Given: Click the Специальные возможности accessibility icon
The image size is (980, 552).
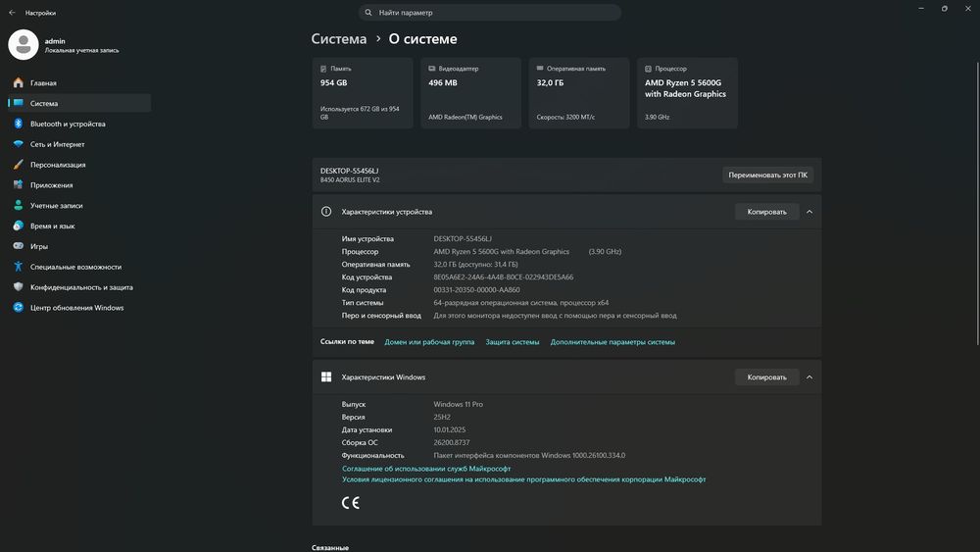Looking at the screenshot, I should 18,267.
